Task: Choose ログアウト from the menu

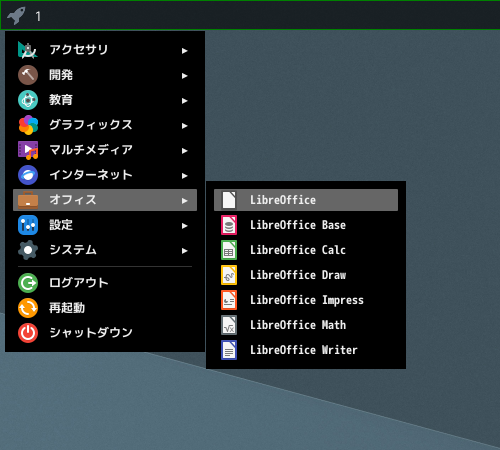Action: click(x=105, y=283)
